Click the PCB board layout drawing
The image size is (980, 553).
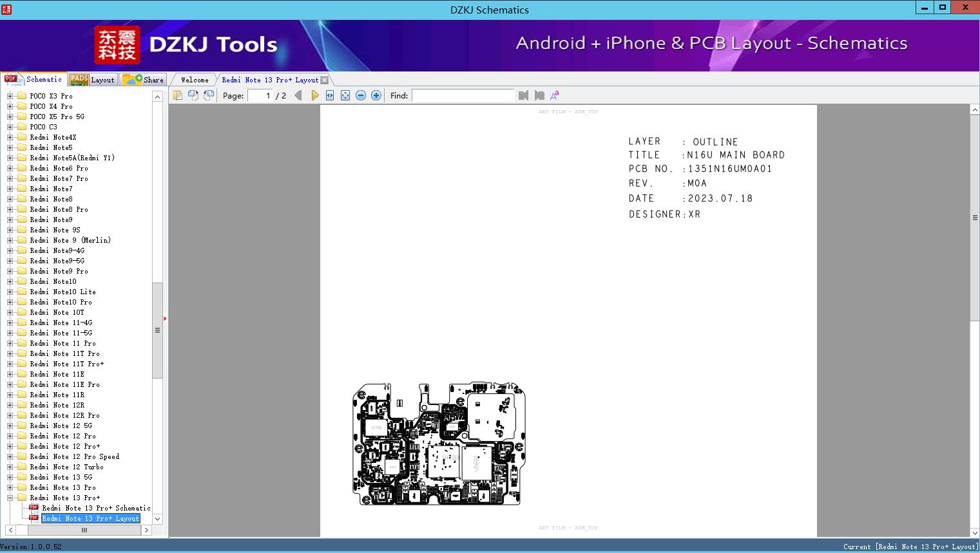pos(439,444)
